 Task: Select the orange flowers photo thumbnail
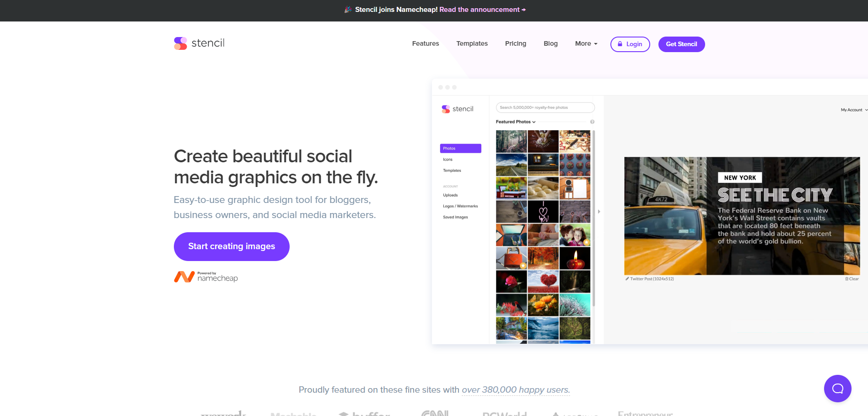pos(543,305)
